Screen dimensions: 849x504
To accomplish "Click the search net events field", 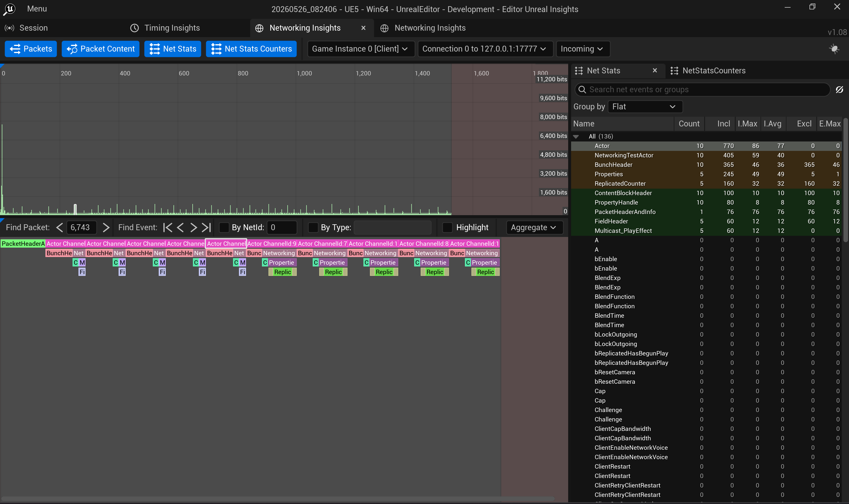I will coord(702,90).
